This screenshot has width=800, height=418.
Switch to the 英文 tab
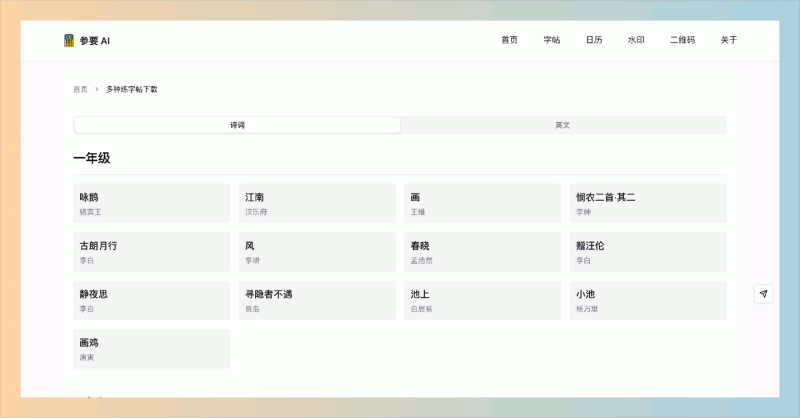click(563, 125)
